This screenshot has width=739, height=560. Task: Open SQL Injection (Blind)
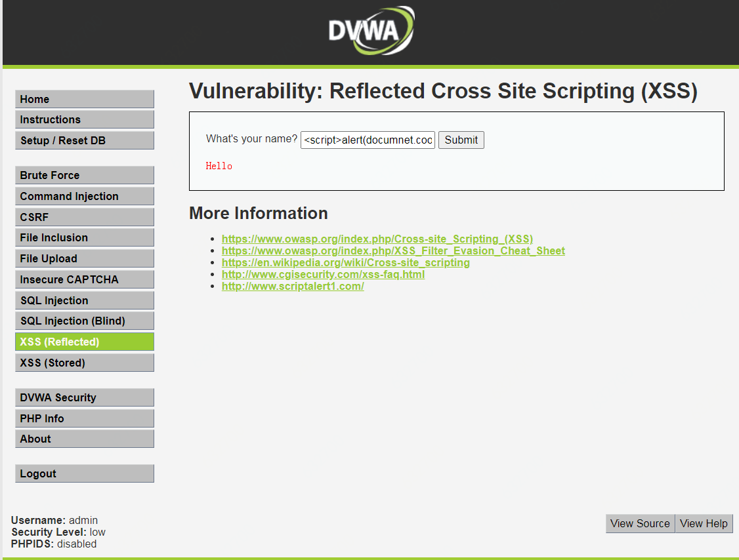[85, 321]
